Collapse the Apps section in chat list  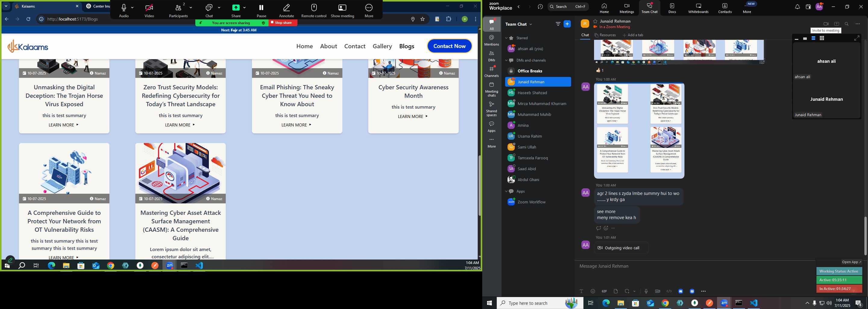506,191
